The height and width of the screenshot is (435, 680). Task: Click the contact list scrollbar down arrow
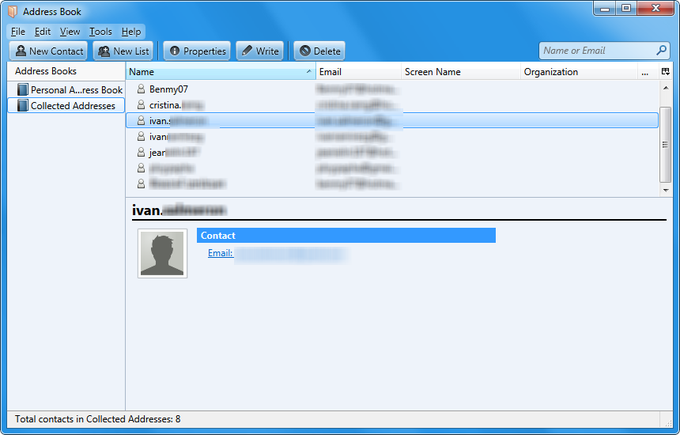pyautogui.click(x=665, y=190)
